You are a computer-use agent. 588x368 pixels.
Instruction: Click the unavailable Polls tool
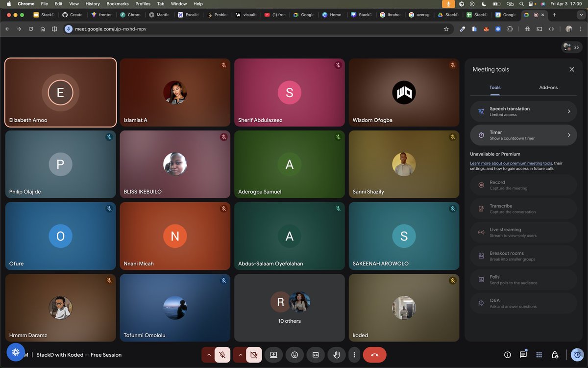(x=523, y=279)
